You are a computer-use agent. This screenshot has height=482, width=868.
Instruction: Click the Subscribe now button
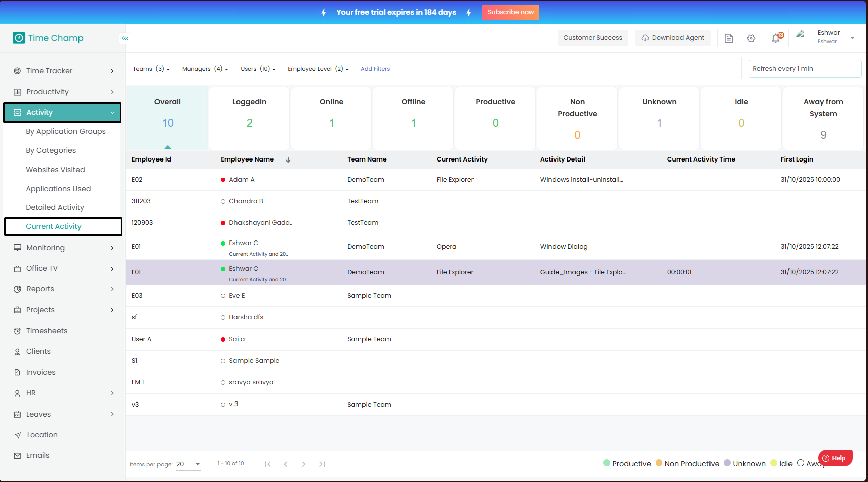pos(510,12)
